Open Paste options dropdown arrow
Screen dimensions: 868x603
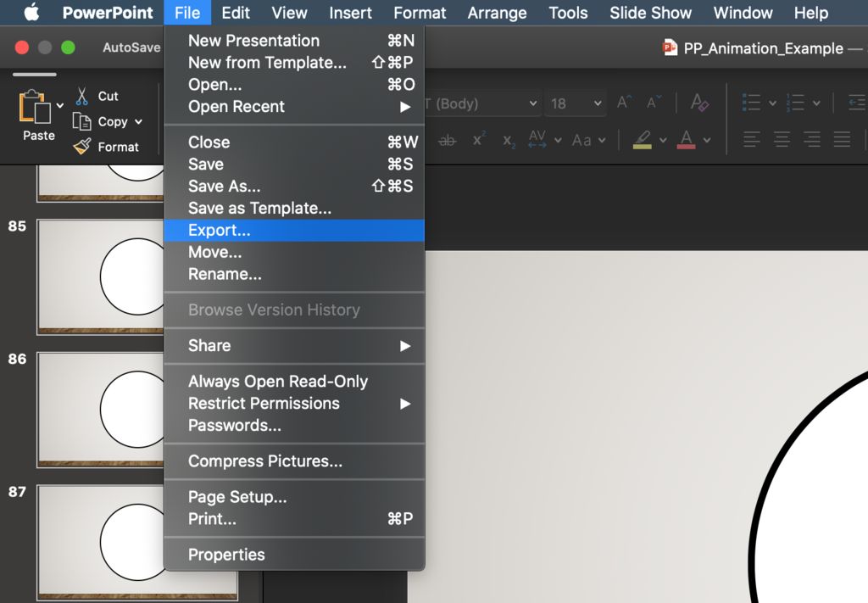coord(60,105)
